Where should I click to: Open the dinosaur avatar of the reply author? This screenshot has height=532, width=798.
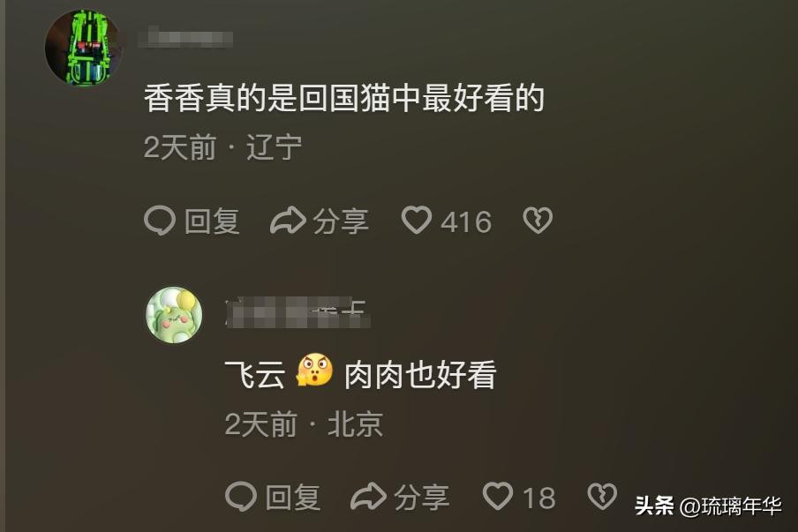(175, 315)
